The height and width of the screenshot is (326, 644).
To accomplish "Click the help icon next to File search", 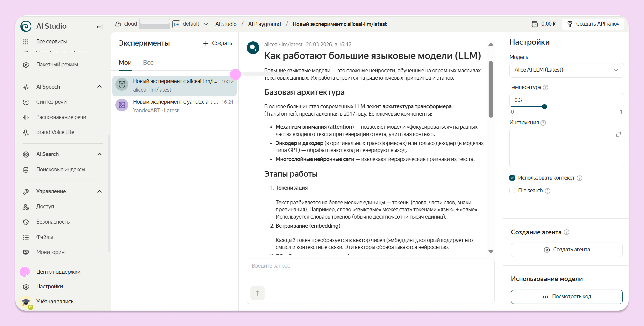I will [548, 191].
